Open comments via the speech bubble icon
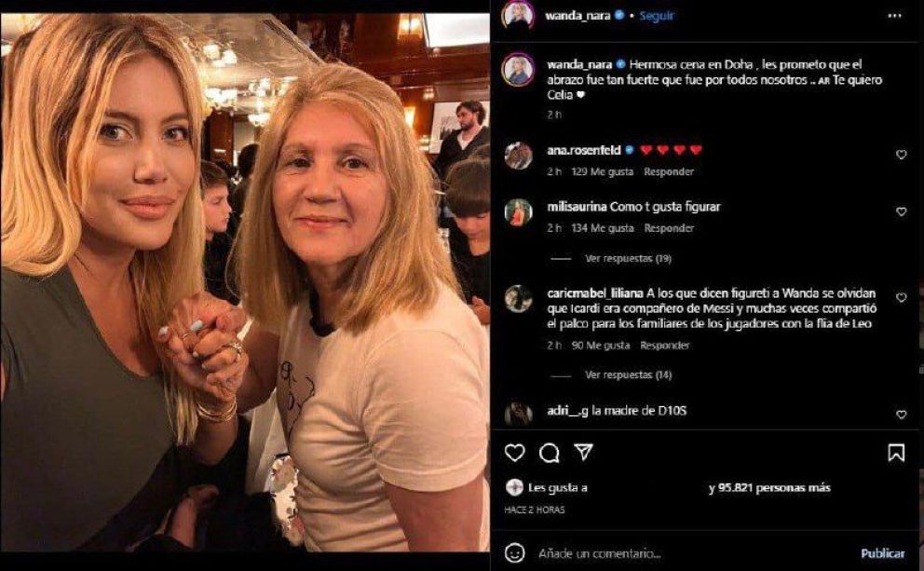Viewport: 924px width, 571px height. point(549,453)
